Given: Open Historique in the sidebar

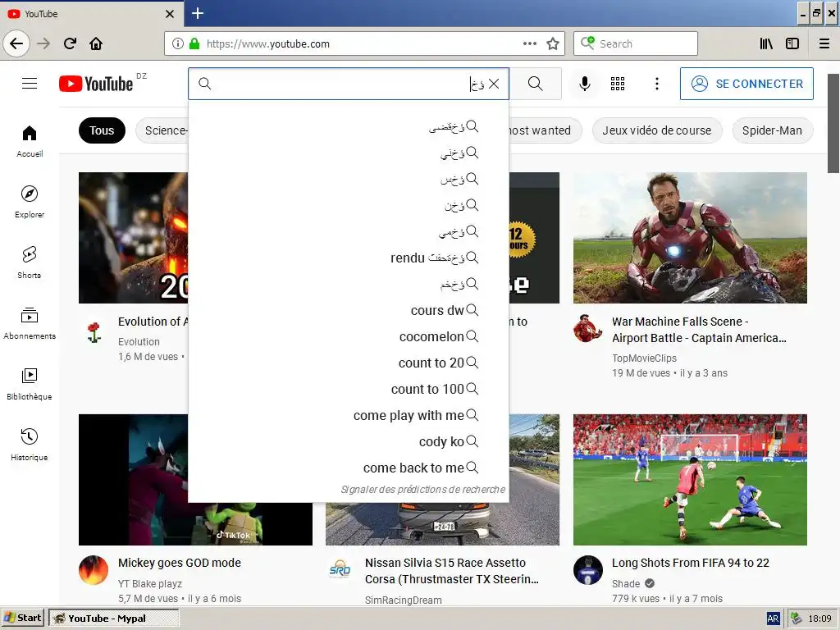Looking at the screenshot, I should (30, 444).
